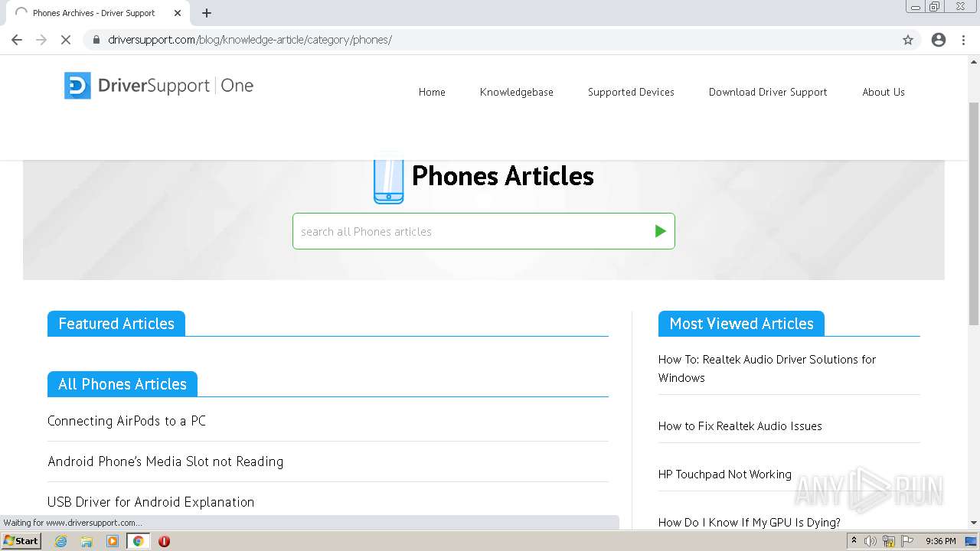Show hidden system tray icons
980x551 pixels.
[854, 541]
